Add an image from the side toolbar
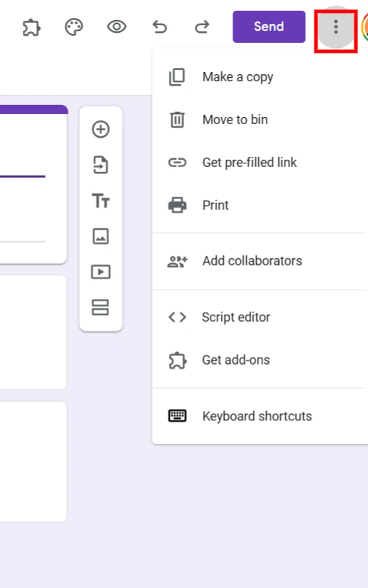The image size is (368, 588). (x=101, y=236)
